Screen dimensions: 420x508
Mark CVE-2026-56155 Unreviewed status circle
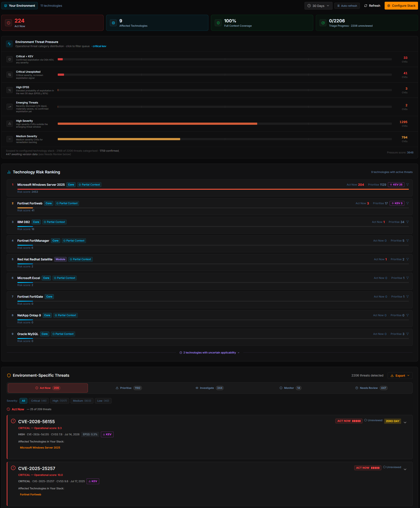point(366,420)
